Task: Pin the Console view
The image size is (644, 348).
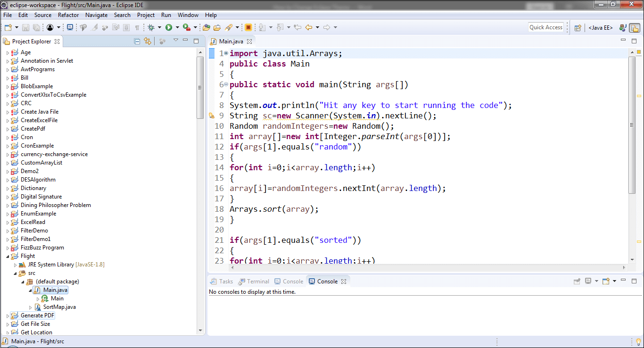Action: [577, 281]
